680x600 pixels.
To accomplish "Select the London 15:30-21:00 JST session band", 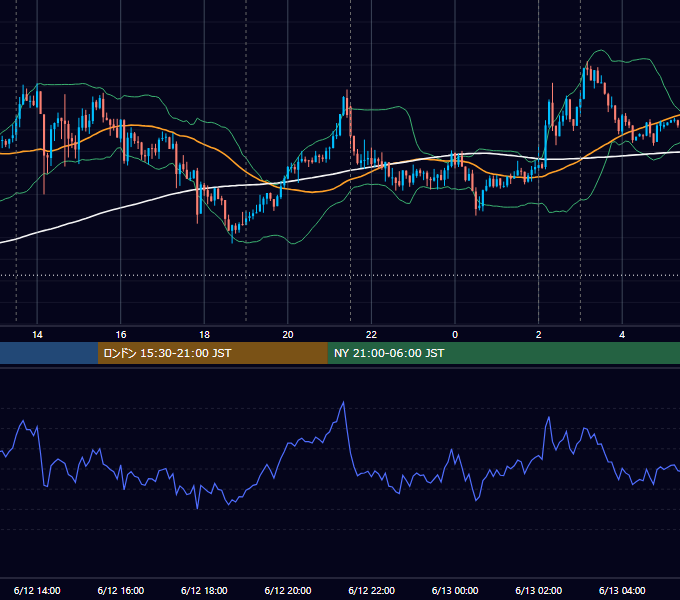I will 212,353.
